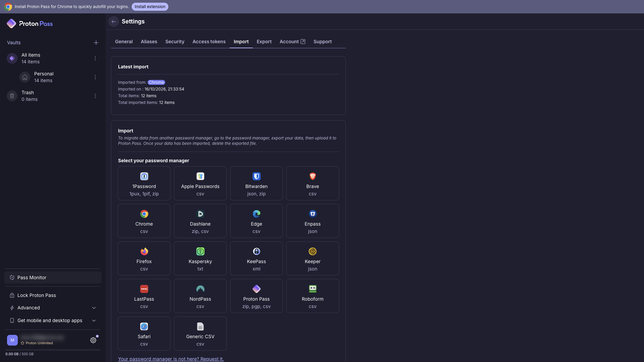
Task: Open All items vault options menu
Action: pos(95,58)
